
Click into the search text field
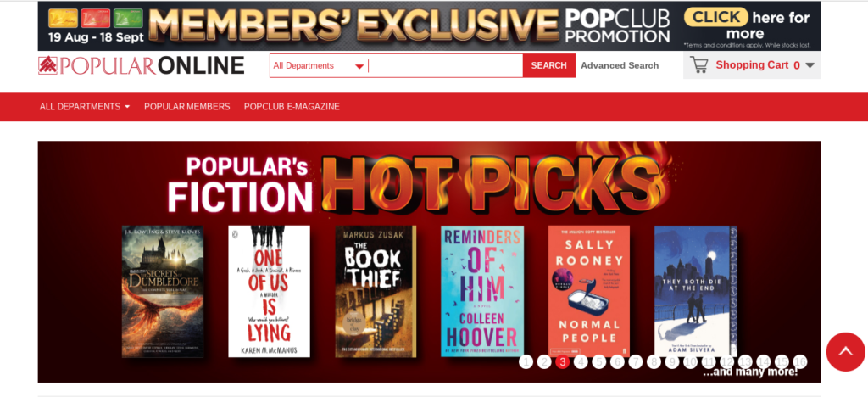(445, 66)
